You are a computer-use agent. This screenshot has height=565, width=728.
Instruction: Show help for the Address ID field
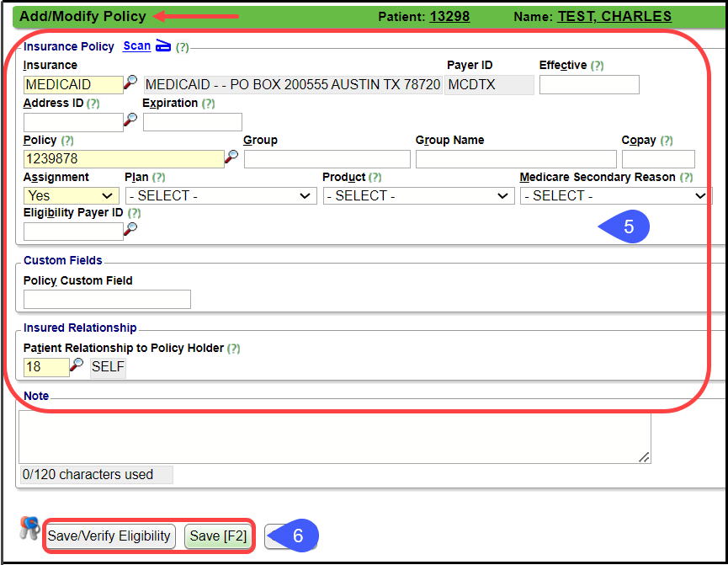93,104
